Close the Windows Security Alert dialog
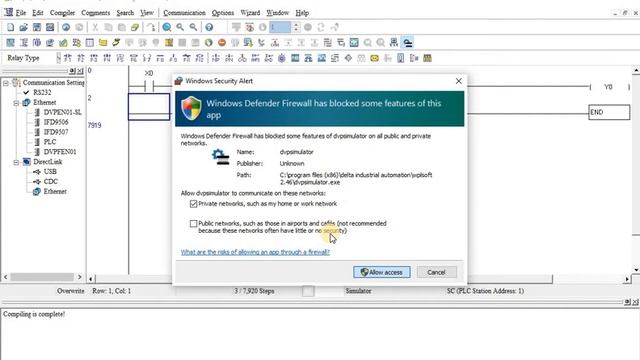 [459, 81]
